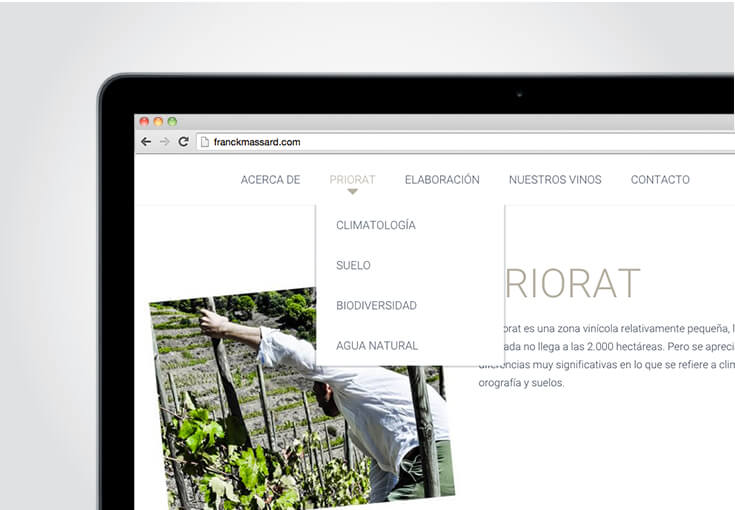Click the franckmassard.com address field
The width and height of the screenshot is (735, 510).
[x=465, y=142]
